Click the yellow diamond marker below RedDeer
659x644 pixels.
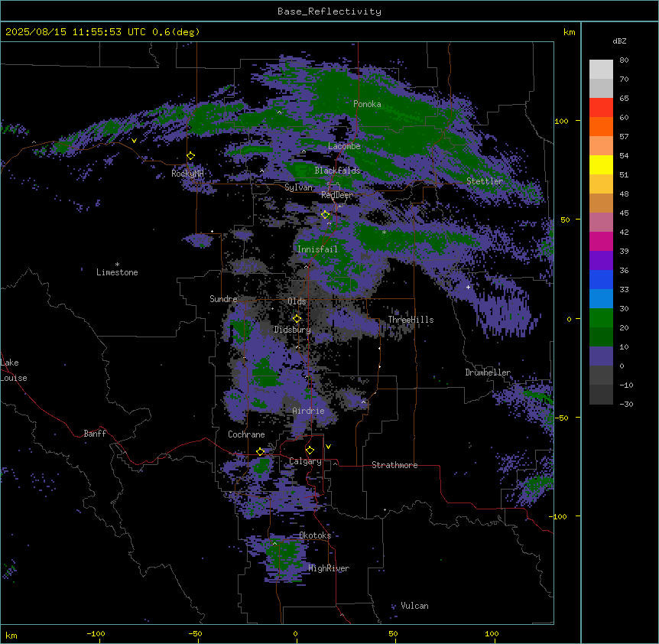[326, 215]
